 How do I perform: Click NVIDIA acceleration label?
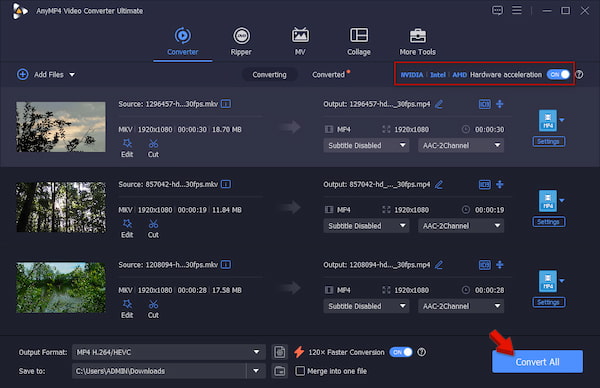tap(412, 75)
